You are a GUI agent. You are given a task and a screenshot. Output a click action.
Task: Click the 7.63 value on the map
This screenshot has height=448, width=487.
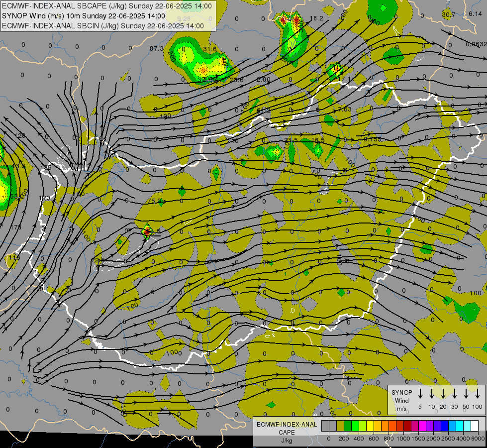click(x=345, y=109)
